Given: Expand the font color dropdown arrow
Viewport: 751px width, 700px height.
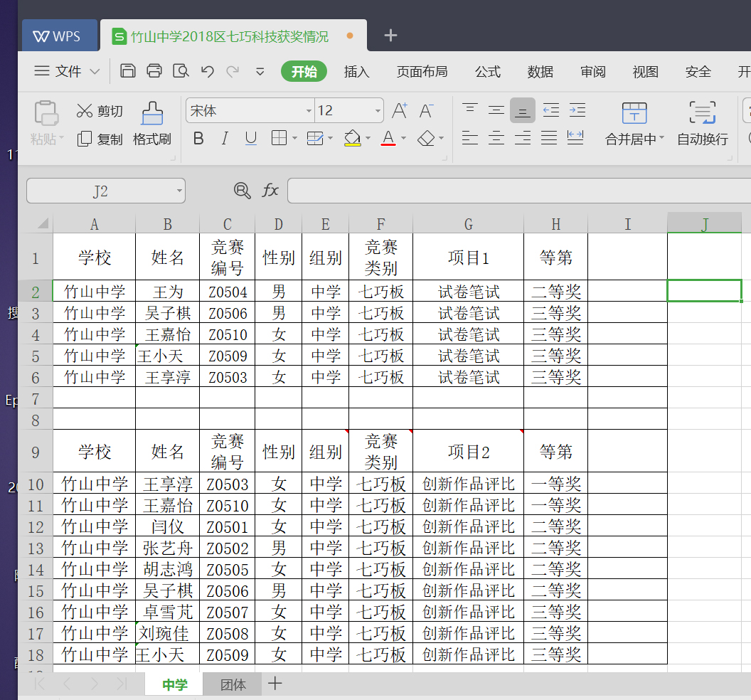Looking at the screenshot, I should 403,139.
